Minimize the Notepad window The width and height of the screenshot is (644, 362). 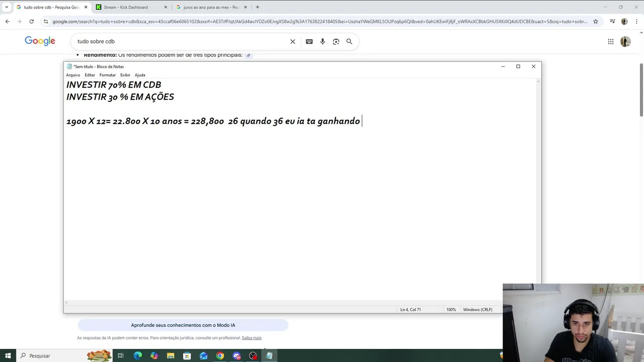click(503, 66)
